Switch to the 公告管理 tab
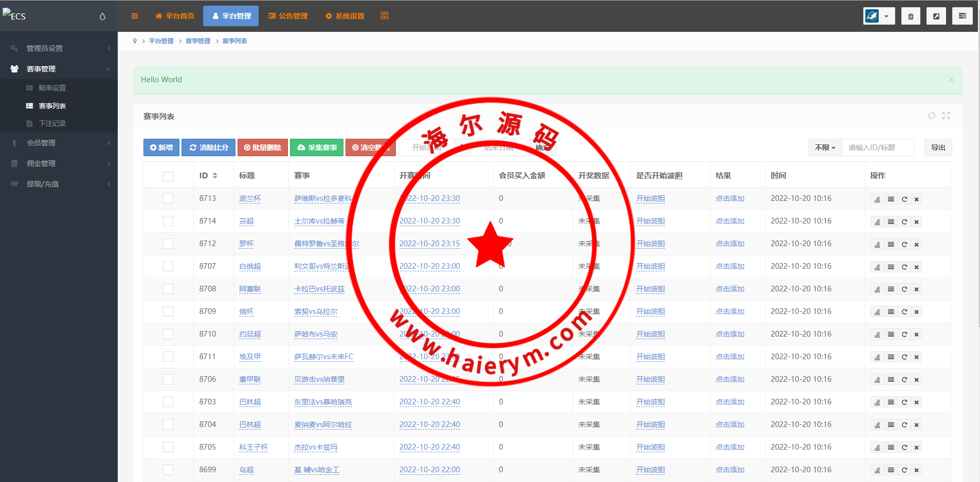The height and width of the screenshot is (482, 980). click(288, 16)
